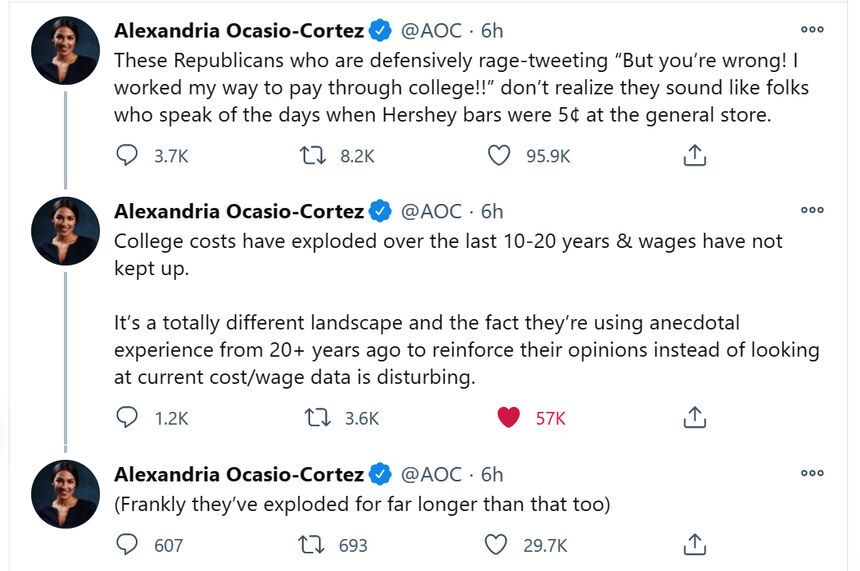Click the profile picture on the first tweet
This screenshot has height=571, width=860.
[66, 50]
